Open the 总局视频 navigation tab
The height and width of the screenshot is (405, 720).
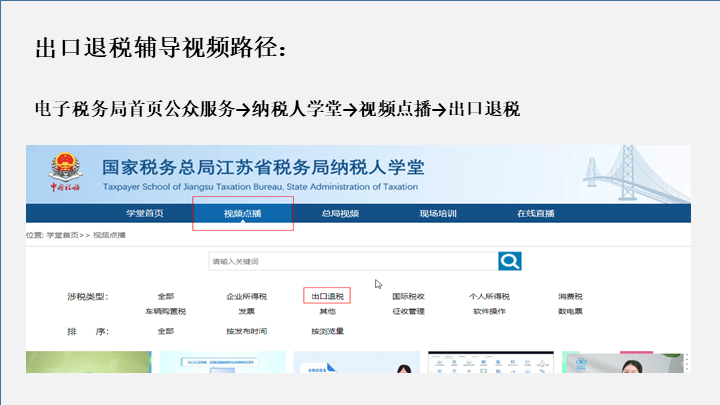click(x=340, y=214)
